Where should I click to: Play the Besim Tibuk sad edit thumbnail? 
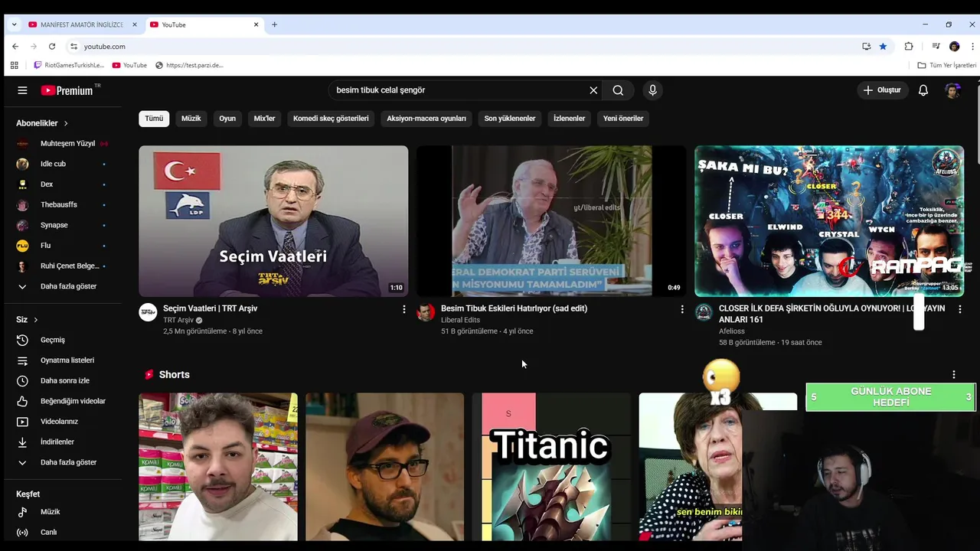click(551, 221)
